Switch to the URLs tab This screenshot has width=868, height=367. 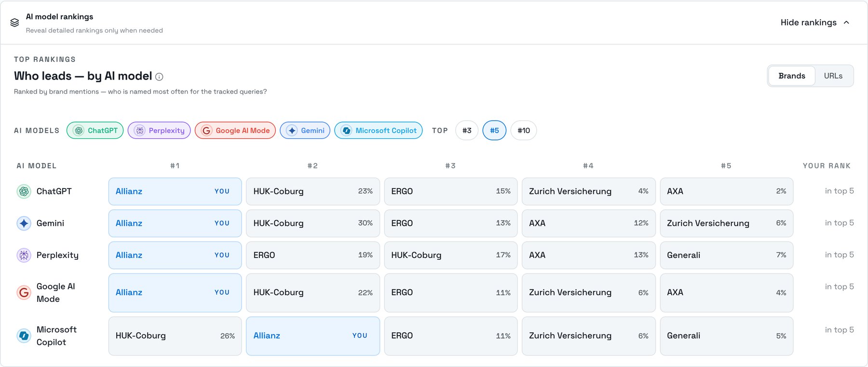833,76
